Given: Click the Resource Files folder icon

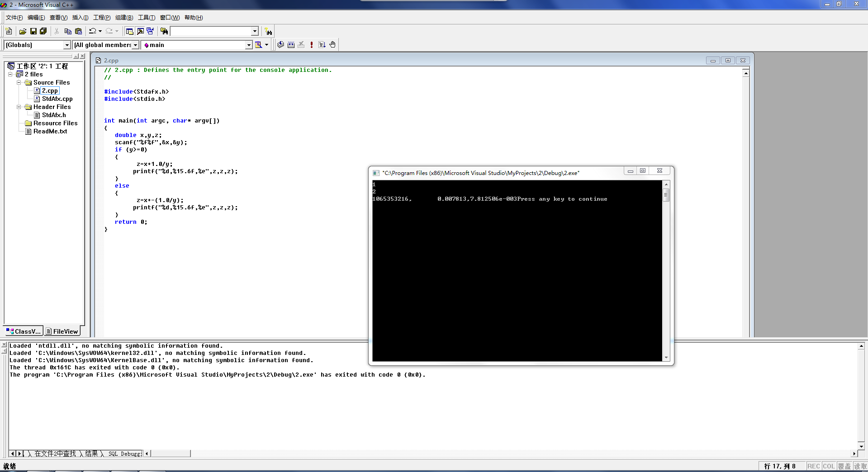Looking at the screenshot, I should point(28,123).
